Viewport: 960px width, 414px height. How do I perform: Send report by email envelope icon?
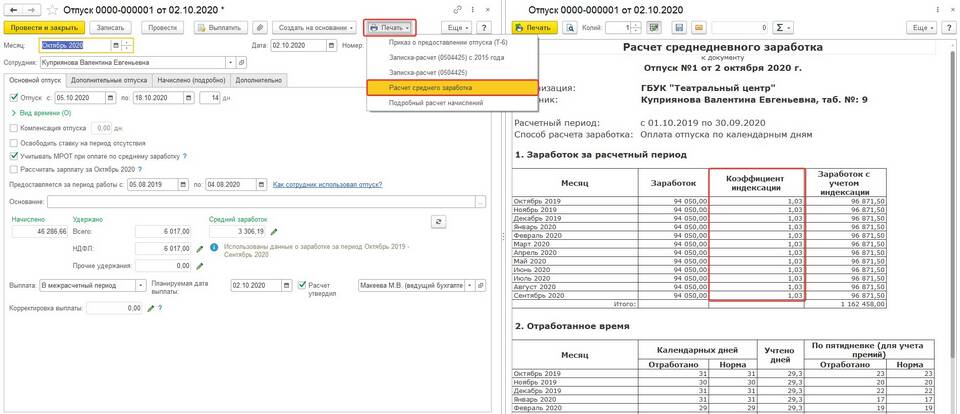point(700,28)
